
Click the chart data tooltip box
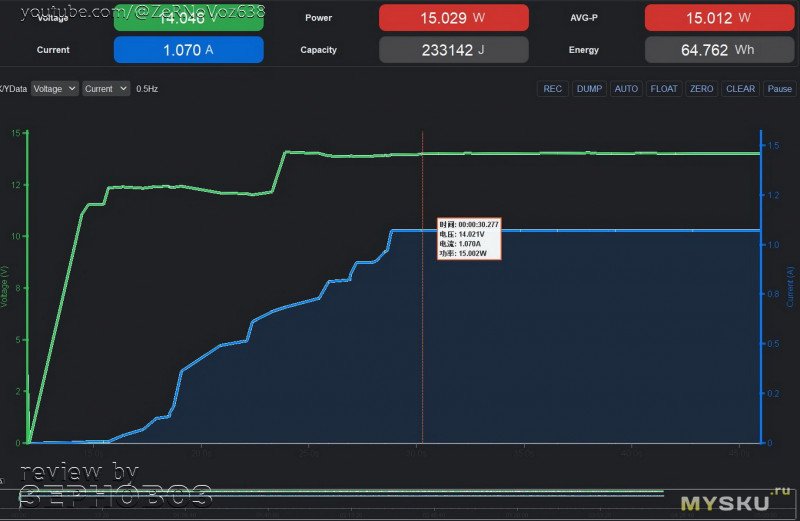(x=468, y=239)
